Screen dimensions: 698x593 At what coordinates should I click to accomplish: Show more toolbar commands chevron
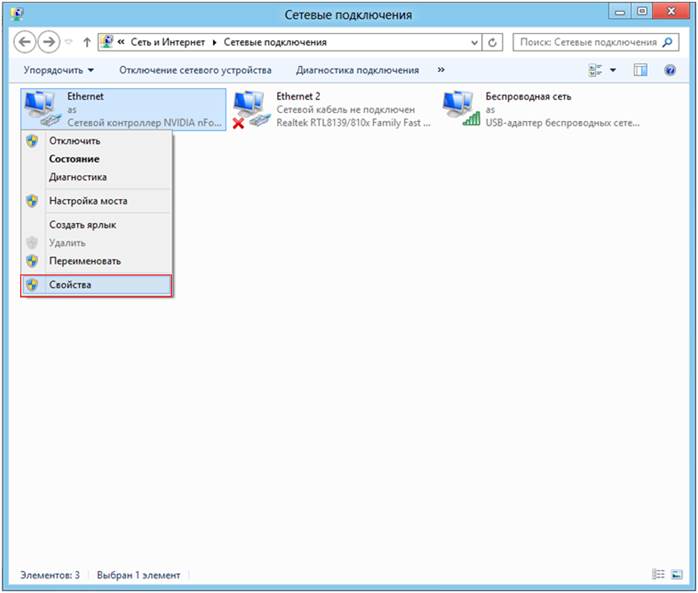441,70
